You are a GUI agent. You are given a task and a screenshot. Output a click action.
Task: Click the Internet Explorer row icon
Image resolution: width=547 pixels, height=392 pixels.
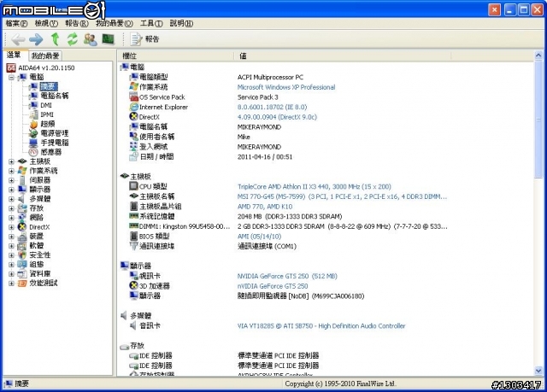tap(133, 107)
